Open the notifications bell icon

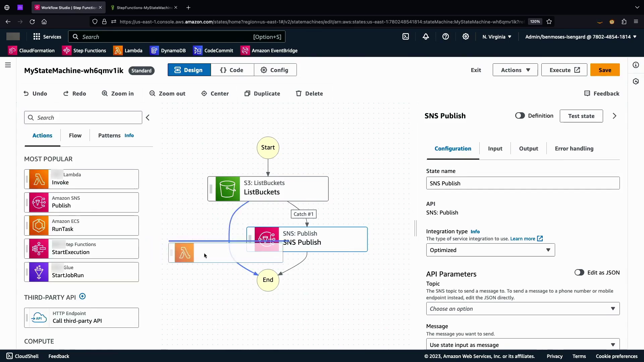[426, 37]
